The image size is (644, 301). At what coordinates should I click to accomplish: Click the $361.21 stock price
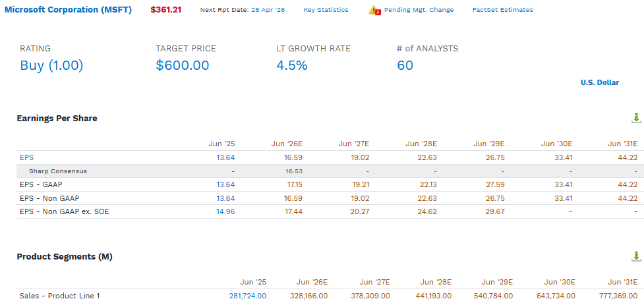(166, 9)
